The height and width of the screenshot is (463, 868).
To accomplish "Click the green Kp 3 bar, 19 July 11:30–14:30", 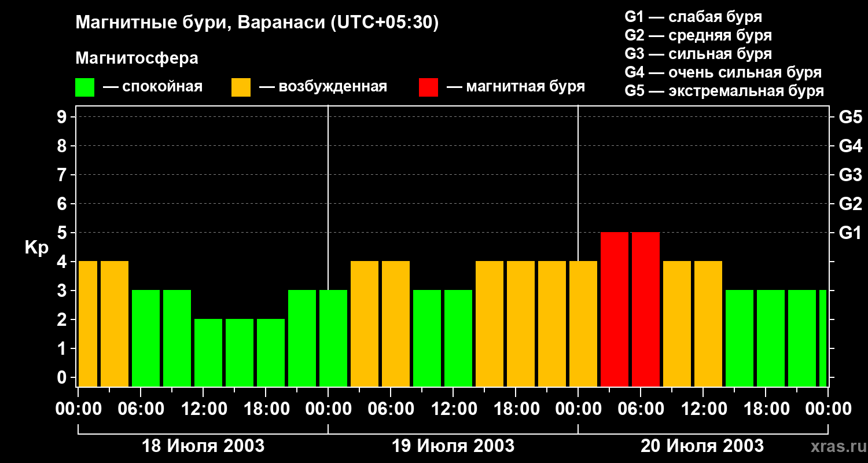I will tap(458, 338).
